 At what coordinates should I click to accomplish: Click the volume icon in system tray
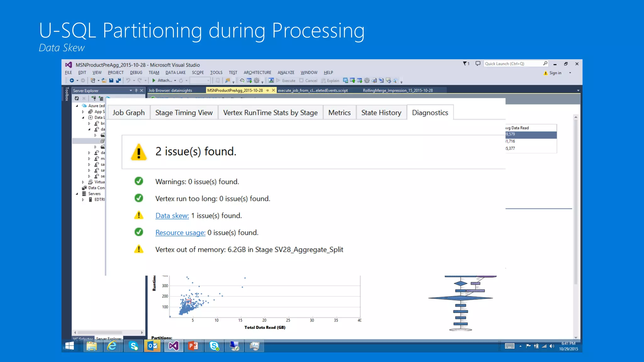click(552, 346)
